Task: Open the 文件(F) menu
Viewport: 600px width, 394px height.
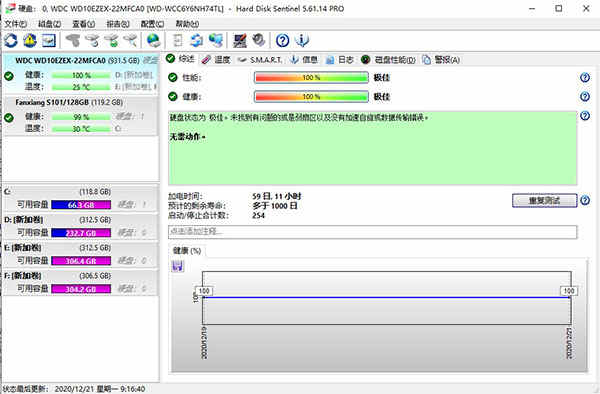Action: pos(16,24)
